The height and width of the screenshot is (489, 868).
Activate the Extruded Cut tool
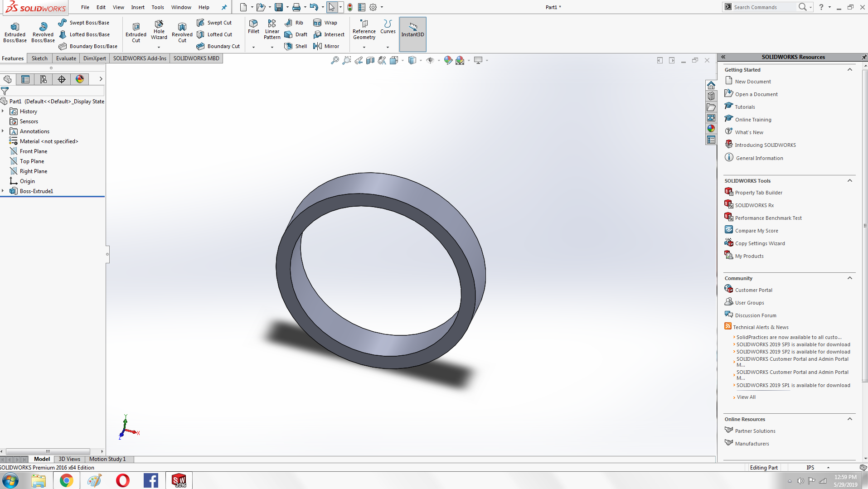[136, 33]
